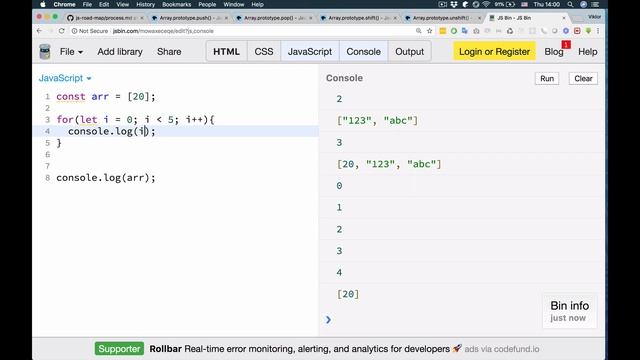Click the Run button in Console
640x360 pixels.
[547, 78]
